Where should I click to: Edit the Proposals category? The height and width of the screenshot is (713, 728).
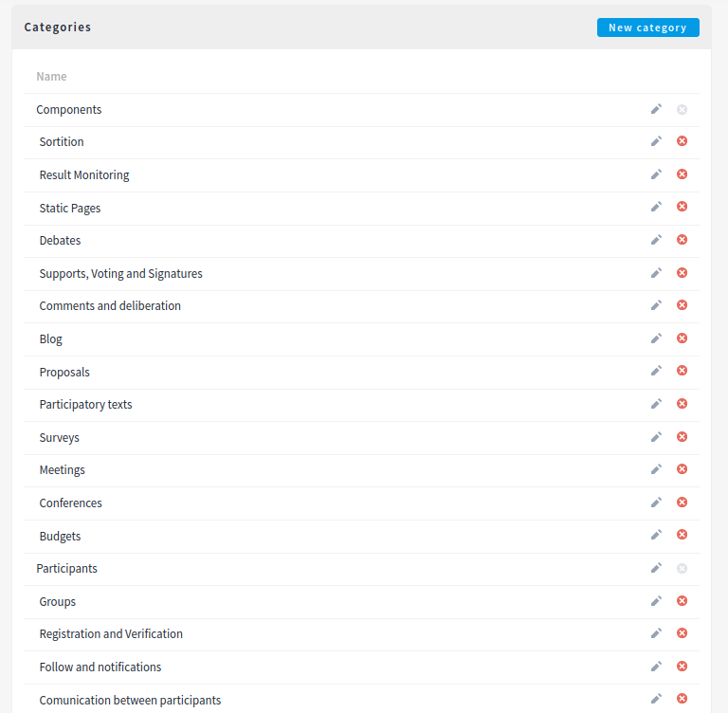(656, 371)
